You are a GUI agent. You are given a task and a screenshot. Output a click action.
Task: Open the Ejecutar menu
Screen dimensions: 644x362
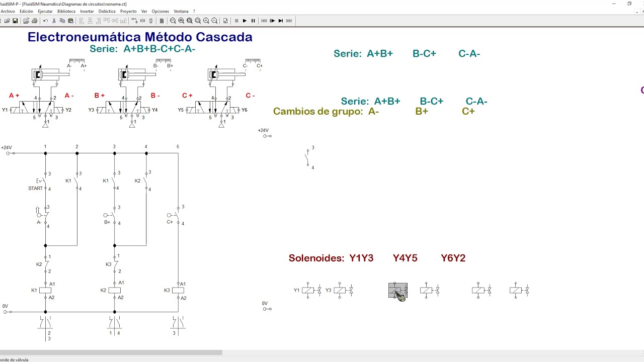pyautogui.click(x=45, y=11)
